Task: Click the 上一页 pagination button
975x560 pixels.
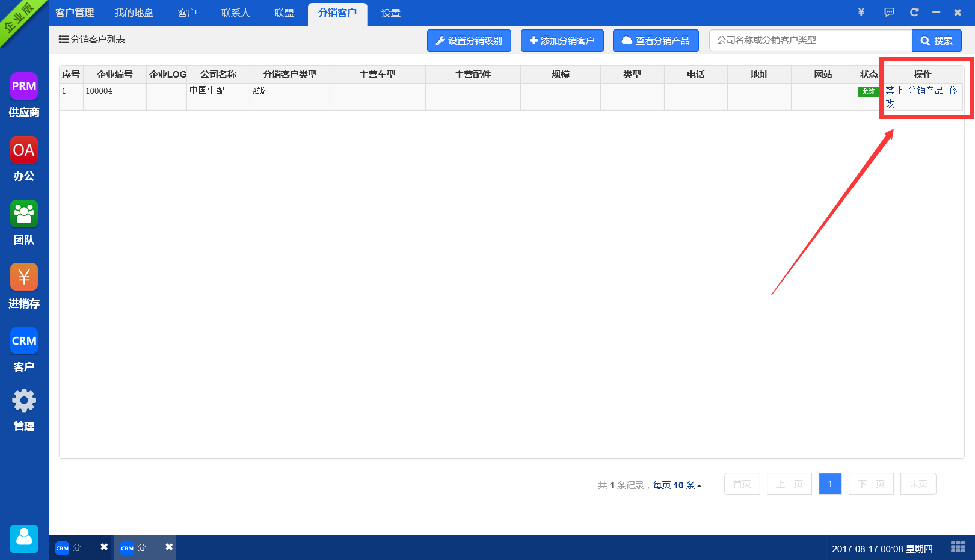Action: (789, 484)
